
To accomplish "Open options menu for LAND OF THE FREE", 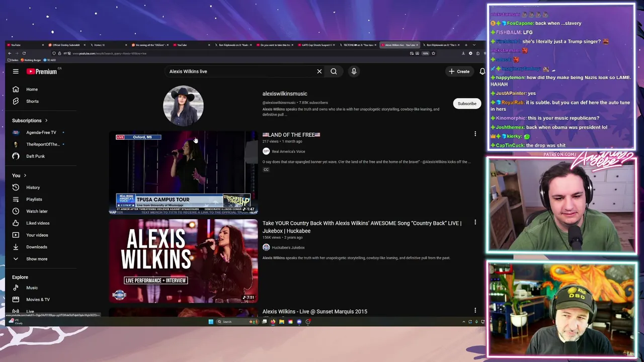I will (475, 134).
